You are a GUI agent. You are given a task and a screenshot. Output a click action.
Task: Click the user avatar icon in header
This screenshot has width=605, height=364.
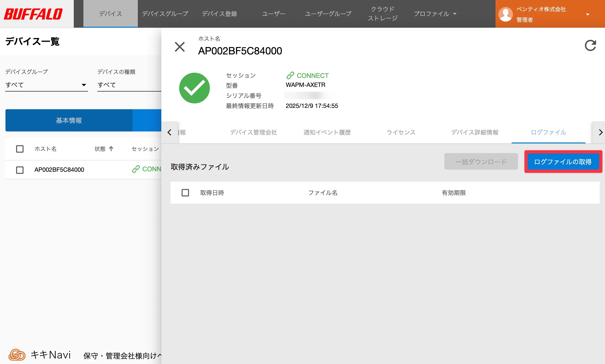click(505, 14)
